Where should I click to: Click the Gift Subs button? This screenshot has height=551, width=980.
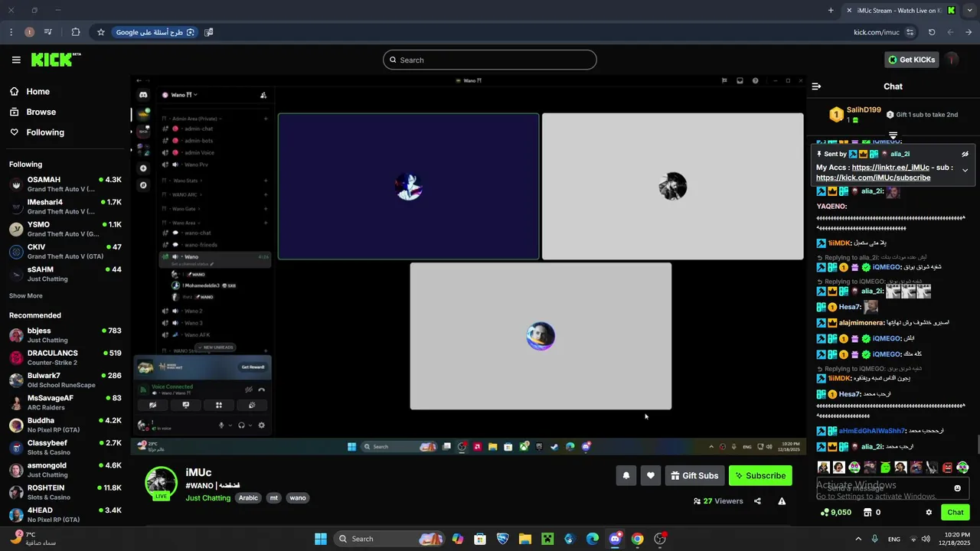694,475
